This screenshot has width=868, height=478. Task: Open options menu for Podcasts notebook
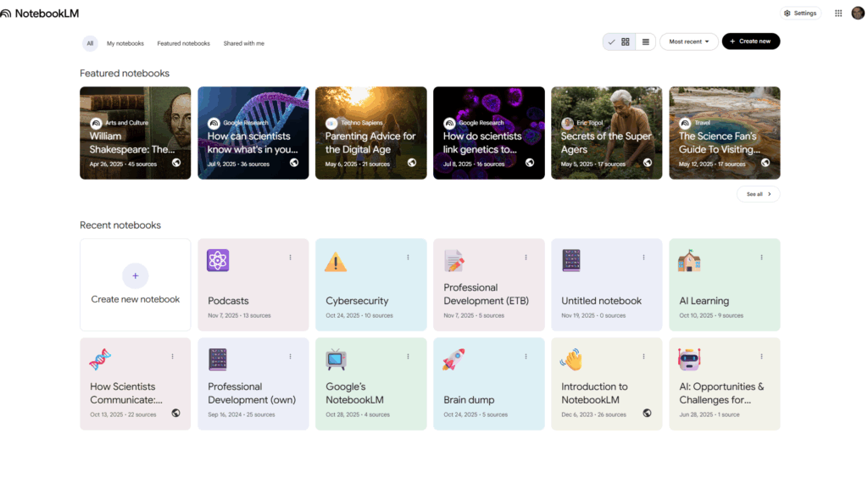pos(290,258)
